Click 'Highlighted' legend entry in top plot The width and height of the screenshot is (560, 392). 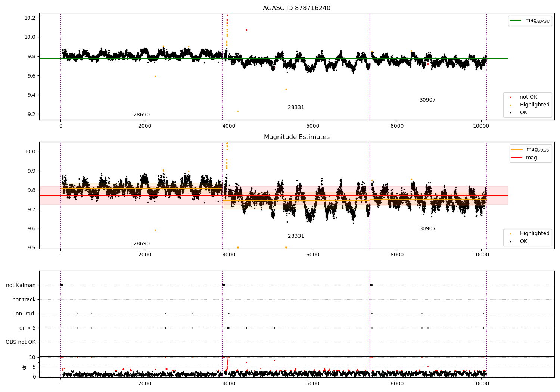(534, 105)
